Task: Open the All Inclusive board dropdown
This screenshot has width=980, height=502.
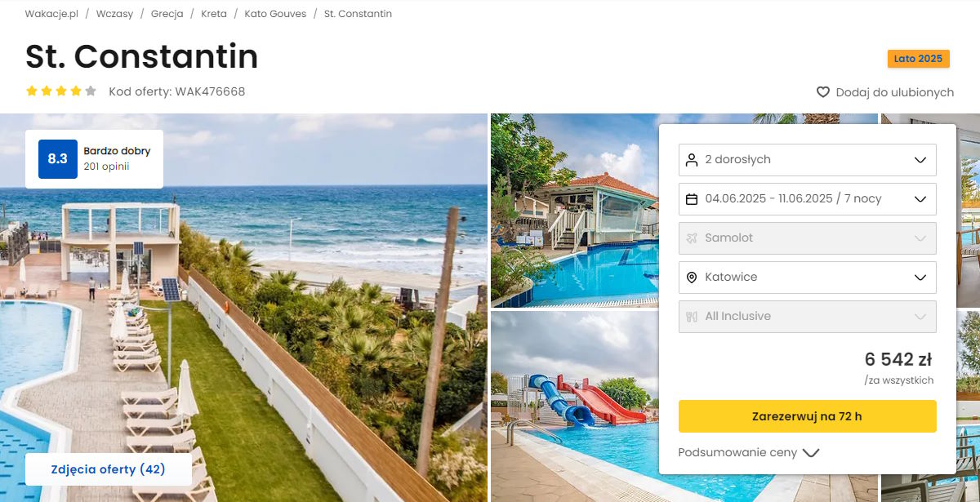Action: coord(808,317)
